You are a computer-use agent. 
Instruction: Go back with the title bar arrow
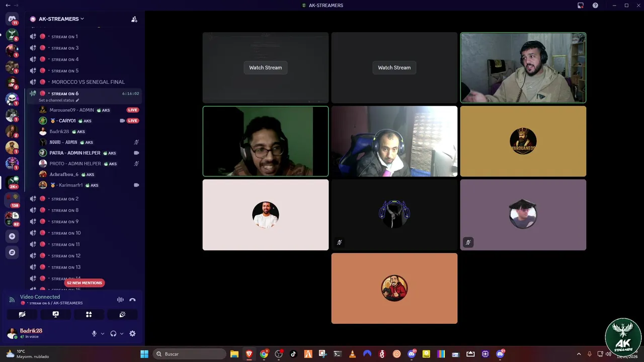click(8, 6)
